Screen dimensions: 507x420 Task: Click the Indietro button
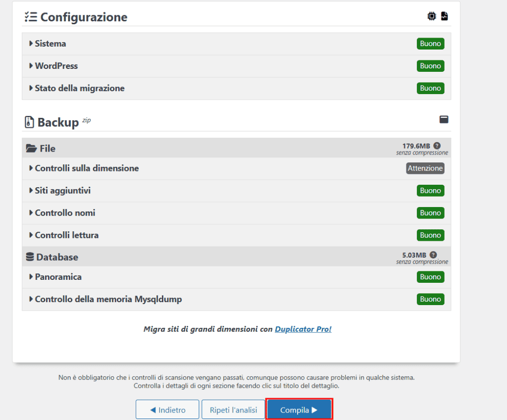(x=167, y=409)
